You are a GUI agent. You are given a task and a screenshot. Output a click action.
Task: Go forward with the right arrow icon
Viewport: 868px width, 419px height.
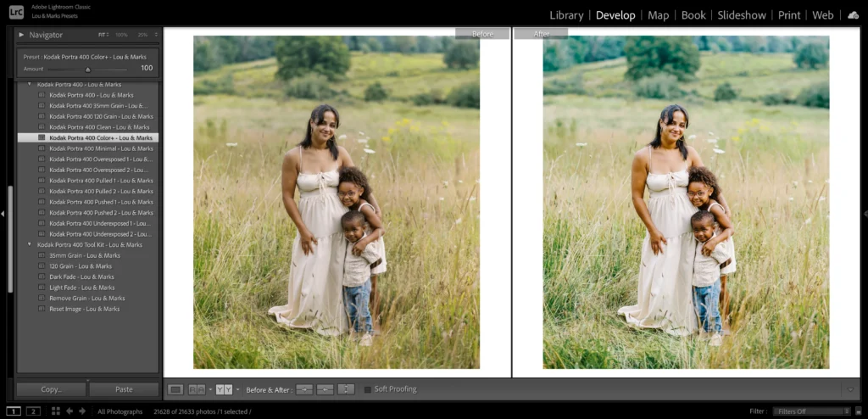[x=82, y=411]
